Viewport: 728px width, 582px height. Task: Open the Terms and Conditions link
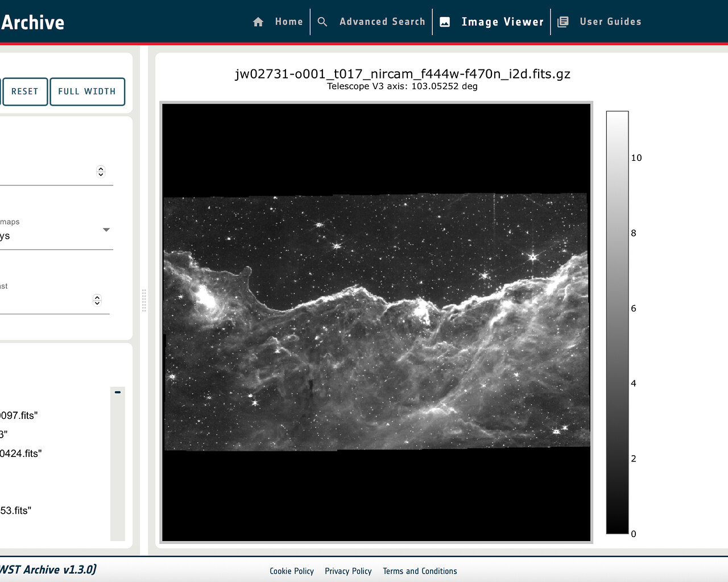tap(420, 571)
